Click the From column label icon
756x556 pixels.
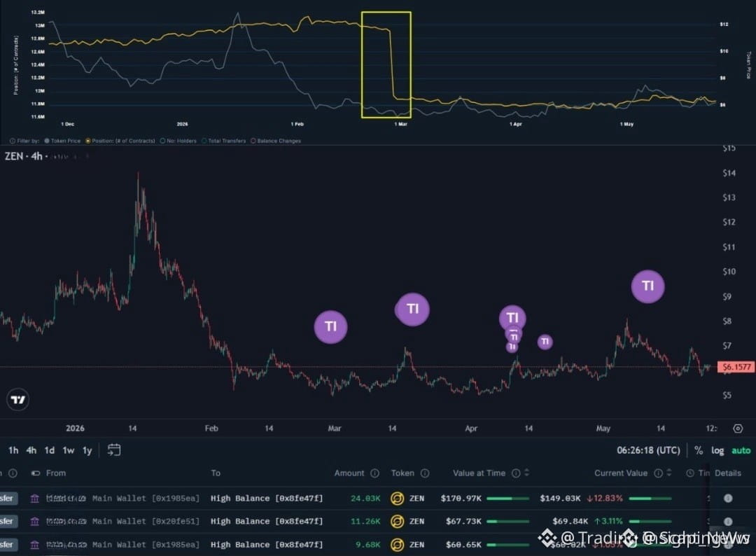(36, 473)
